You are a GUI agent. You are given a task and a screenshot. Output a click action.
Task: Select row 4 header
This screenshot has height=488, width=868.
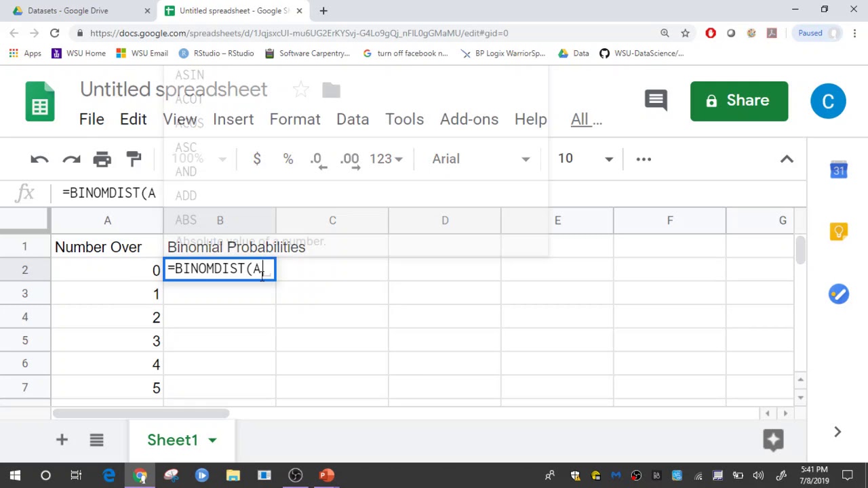click(x=24, y=317)
